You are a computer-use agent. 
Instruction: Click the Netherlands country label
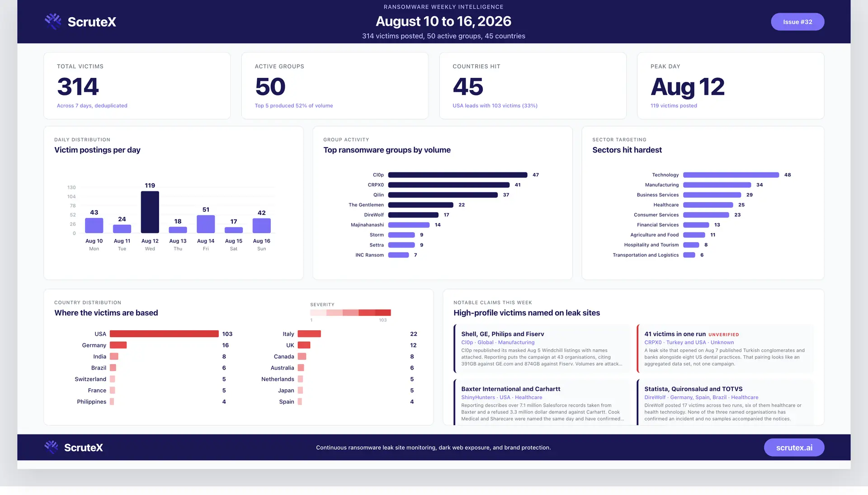coord(278,379)
